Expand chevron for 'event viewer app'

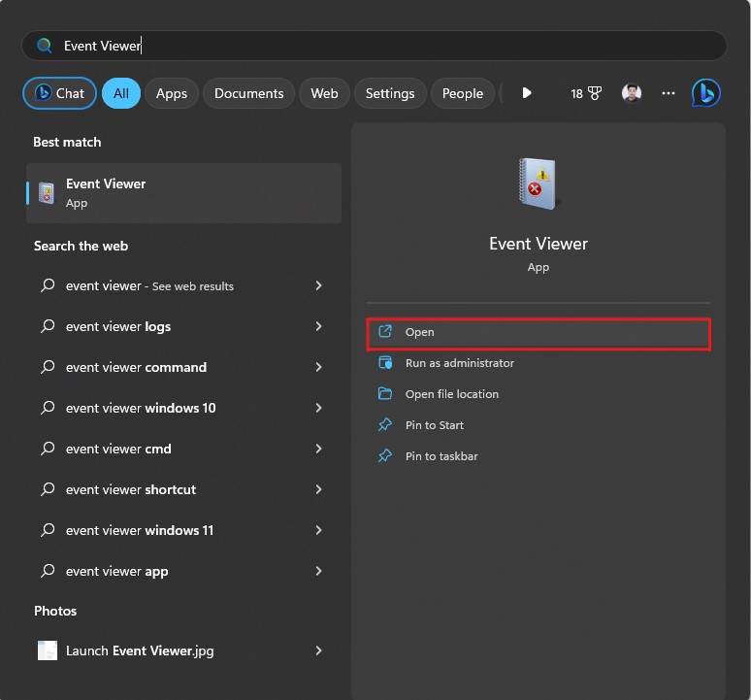click(x=318, y=571)
